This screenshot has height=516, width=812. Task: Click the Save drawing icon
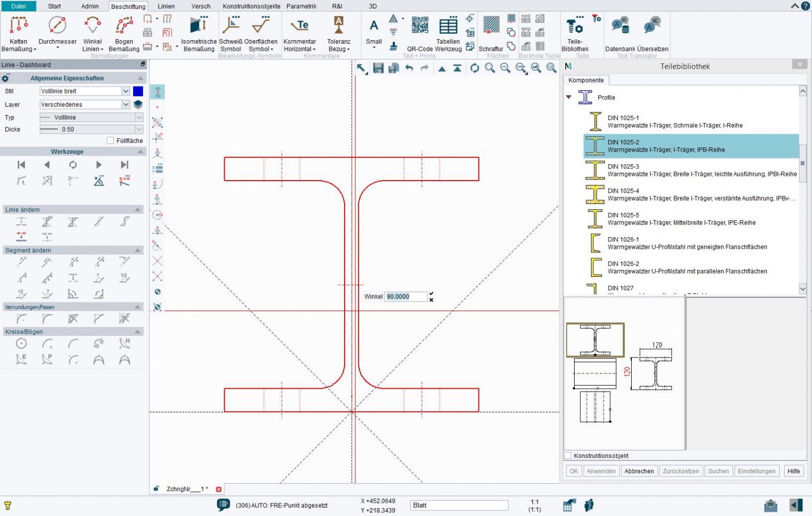click(378, 68)
